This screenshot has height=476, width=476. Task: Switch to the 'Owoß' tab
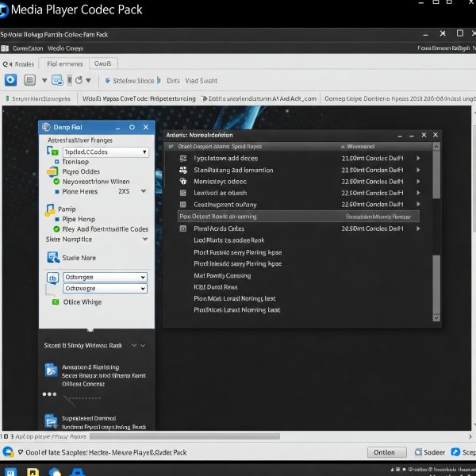103,63
